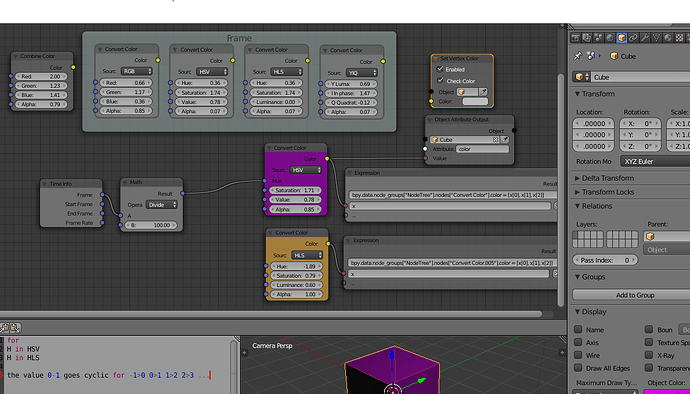Screen dimensions: 690x394
Task: Open the Material tab with sphere icon
Action: (668, 38)
